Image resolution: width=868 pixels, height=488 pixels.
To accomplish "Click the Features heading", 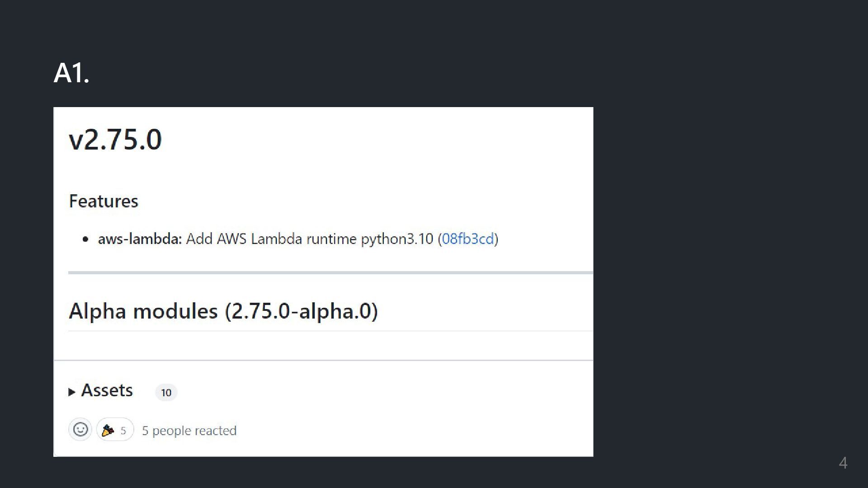I will (104, 201).
